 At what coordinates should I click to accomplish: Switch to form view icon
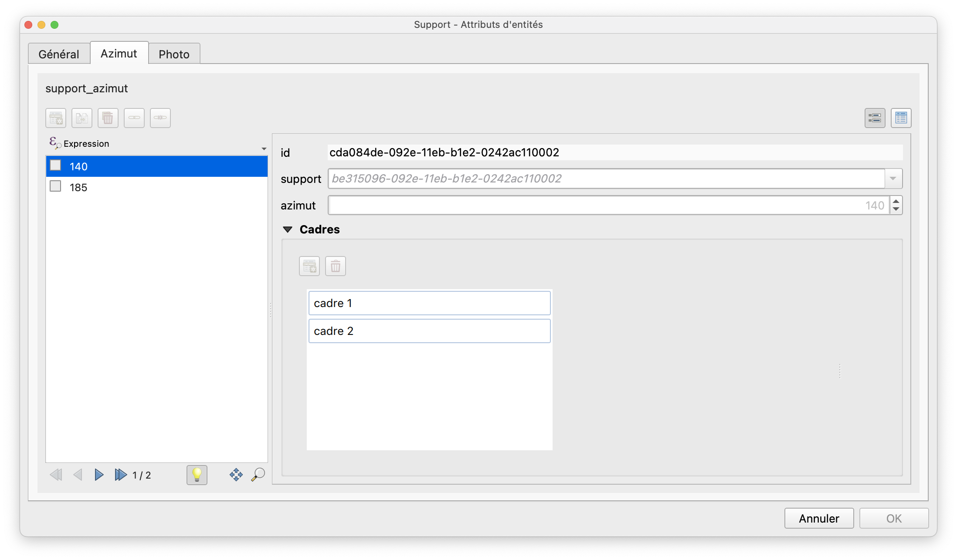[x=875, y=118]
